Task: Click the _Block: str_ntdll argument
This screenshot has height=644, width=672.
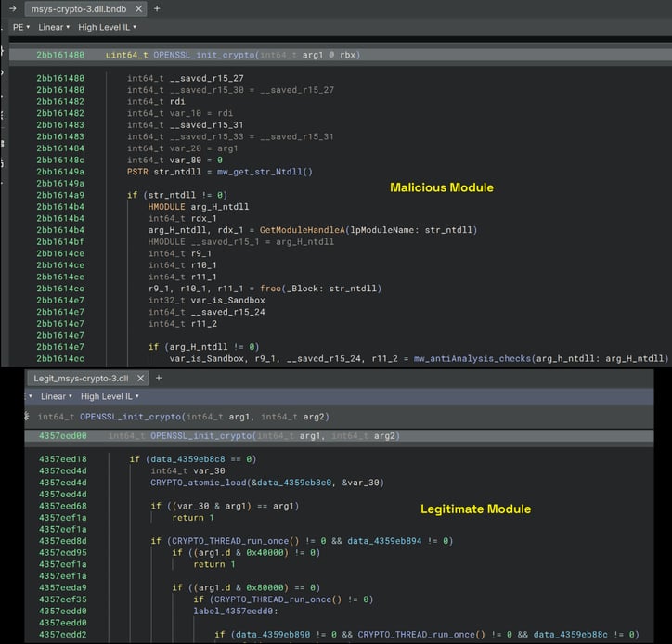Action: 331,289
